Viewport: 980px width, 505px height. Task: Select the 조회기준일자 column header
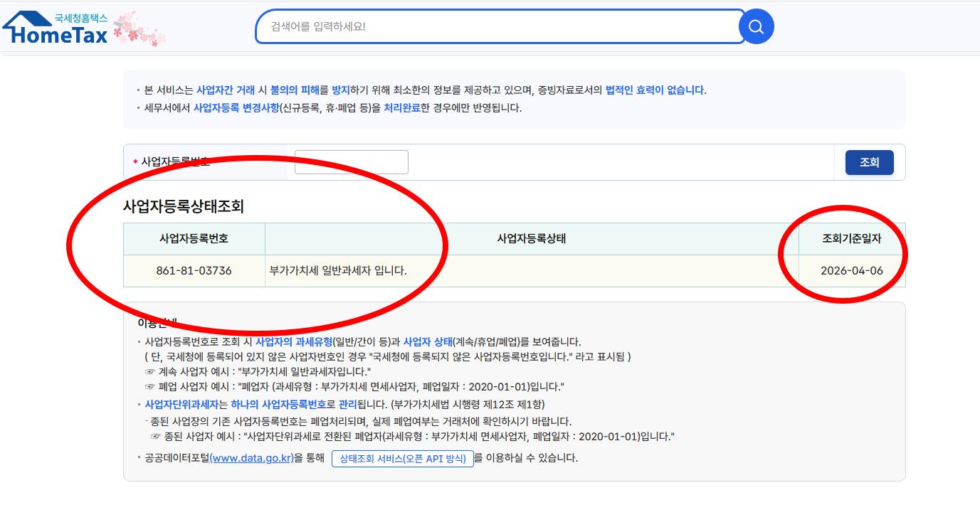(x=851, y=239)
